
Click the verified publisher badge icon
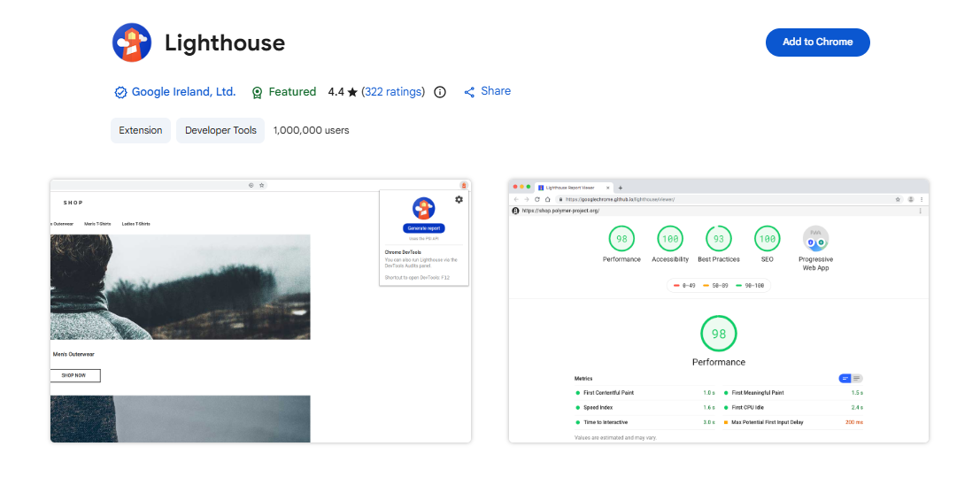120,92
